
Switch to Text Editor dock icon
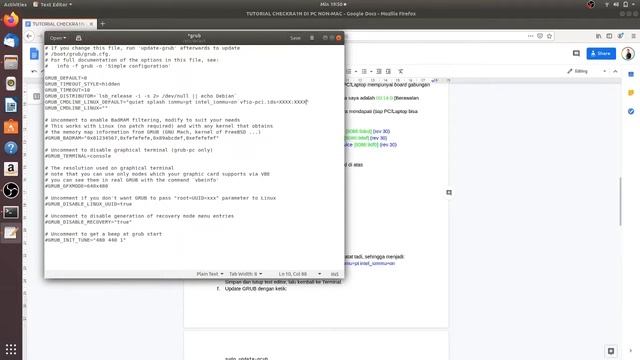[11, 233]
